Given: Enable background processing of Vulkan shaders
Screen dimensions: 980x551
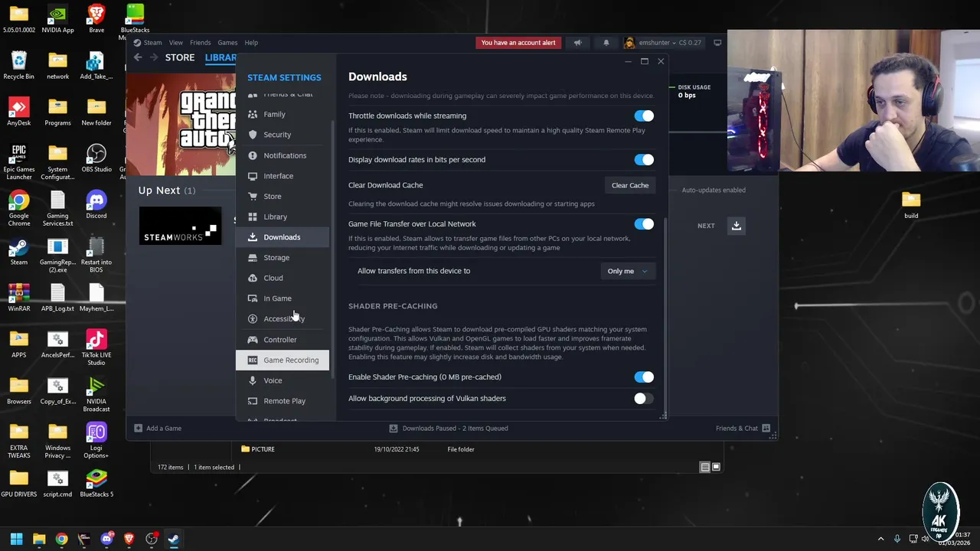Looking at the screenshot, I should [x=644, y=399].
